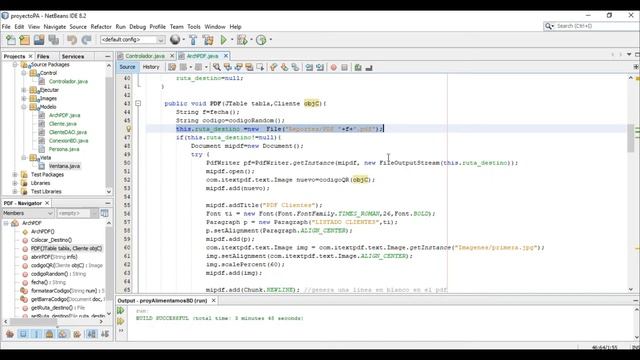Toggle Show Inherited Members in Navigator

[x=10, y=334]
